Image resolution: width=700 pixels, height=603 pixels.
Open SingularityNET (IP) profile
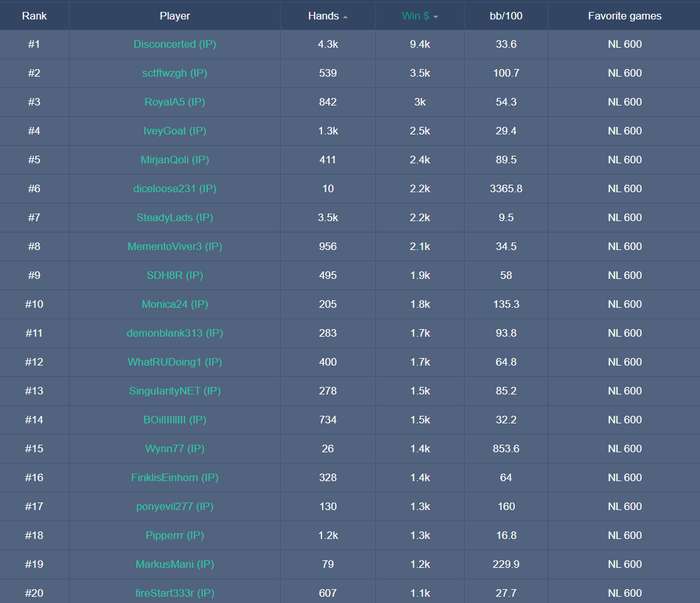[x=175, y=391]
